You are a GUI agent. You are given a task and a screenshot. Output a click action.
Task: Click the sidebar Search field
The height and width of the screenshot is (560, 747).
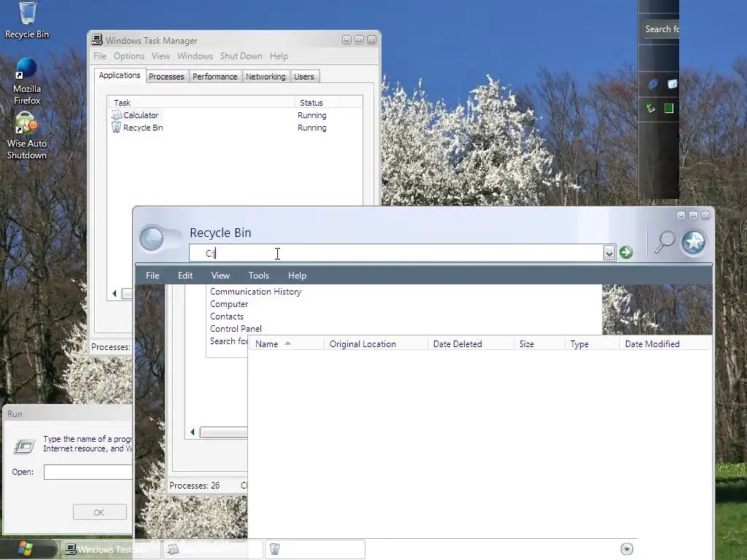tap(661, 29)
